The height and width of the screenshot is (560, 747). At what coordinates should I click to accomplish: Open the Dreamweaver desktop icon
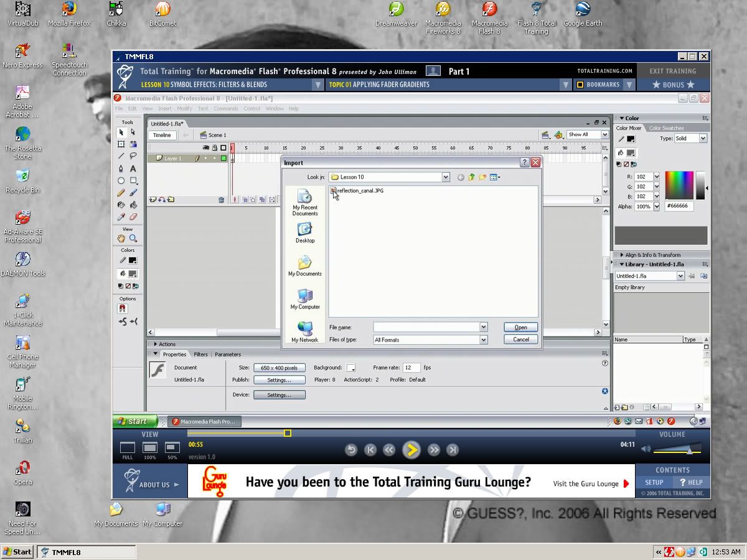point(396,14)
